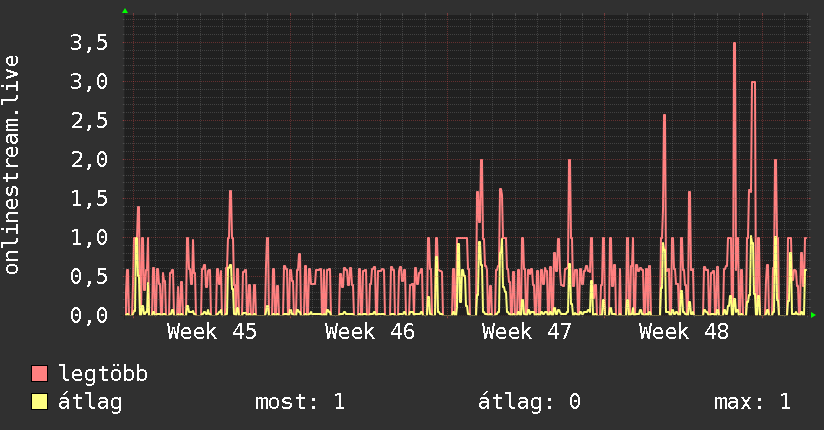Screen dimensions: 824x430
Task: Click the átlag legend label beside the yellow swatch
Action: coord(90,403)
